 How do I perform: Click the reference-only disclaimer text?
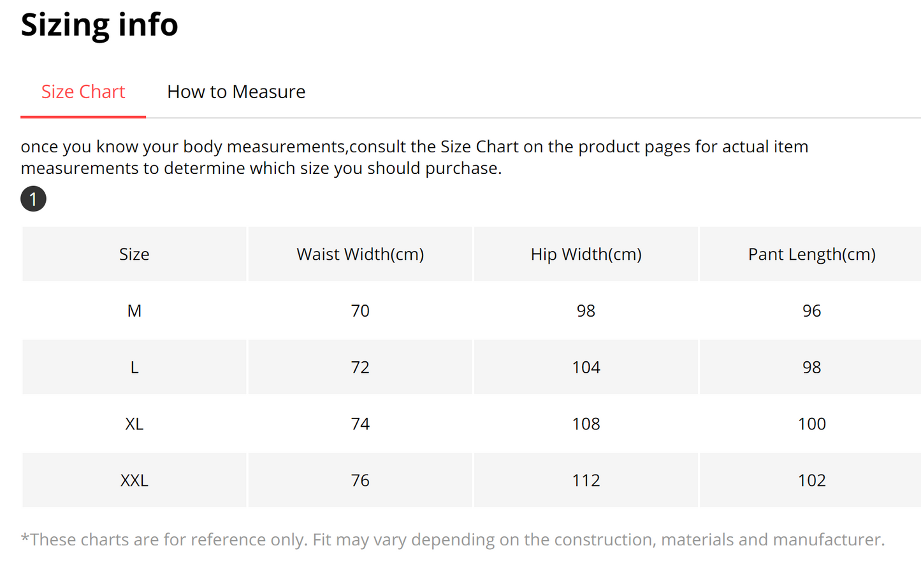[x=453, y=540]
